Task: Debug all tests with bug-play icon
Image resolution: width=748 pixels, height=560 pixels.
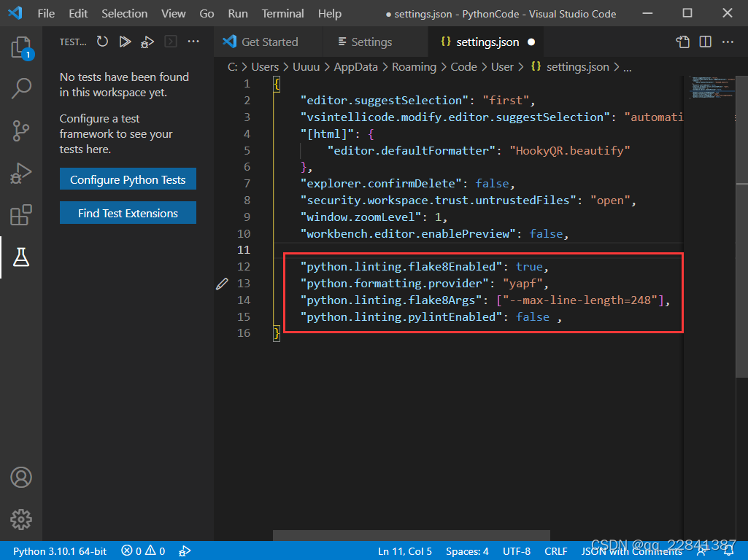Action: point(147,42)
